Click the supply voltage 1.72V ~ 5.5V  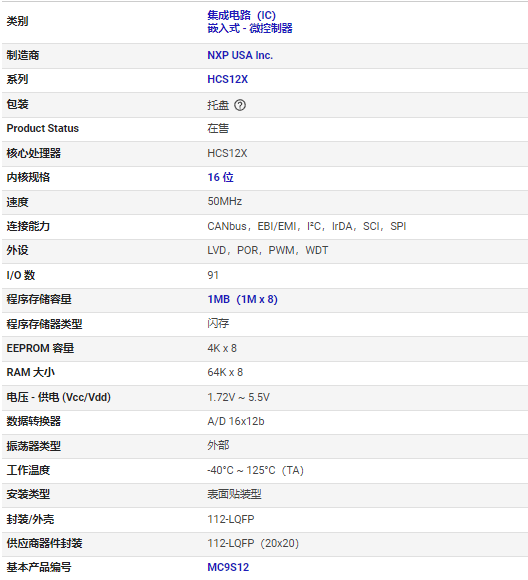click(x=238, y=398)
